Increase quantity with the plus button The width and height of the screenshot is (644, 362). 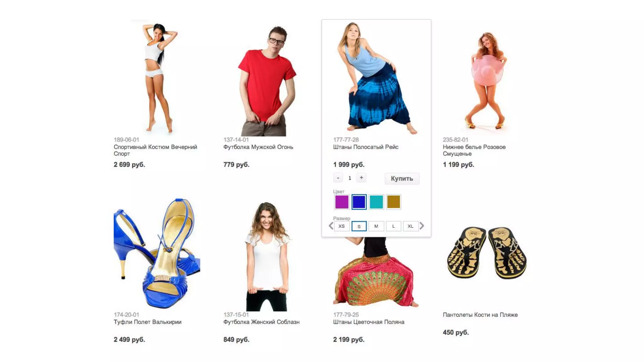[x=361, y=178]
